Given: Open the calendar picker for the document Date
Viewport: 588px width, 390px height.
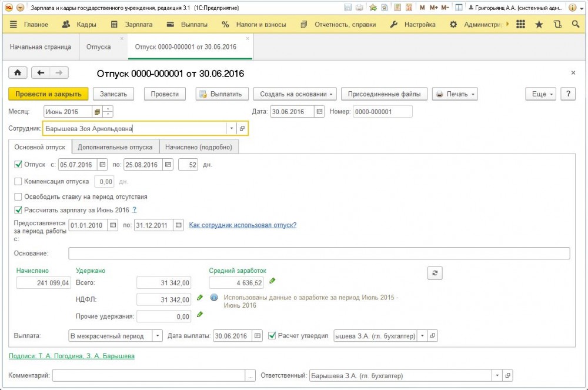Looking at the screenshot, I should (x=319, y=112).
